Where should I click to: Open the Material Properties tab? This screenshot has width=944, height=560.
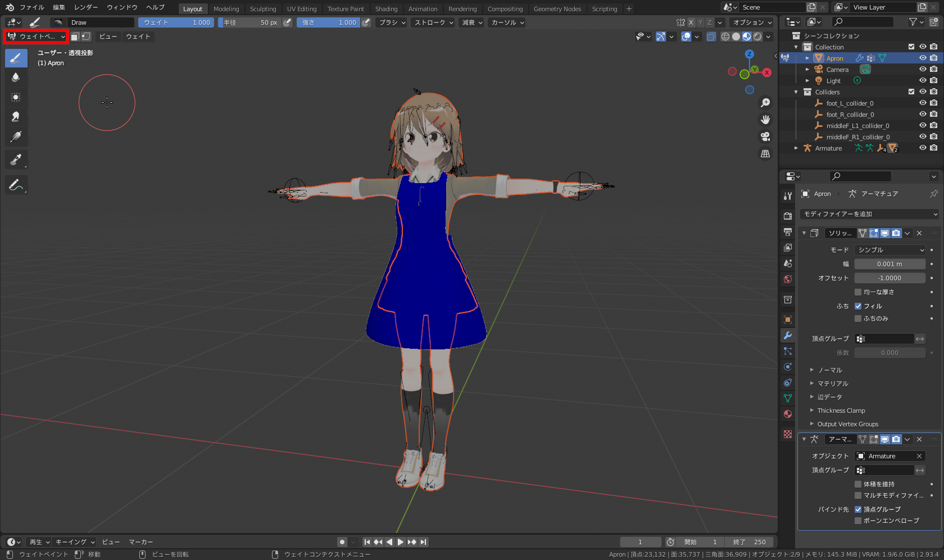(787, 414)
